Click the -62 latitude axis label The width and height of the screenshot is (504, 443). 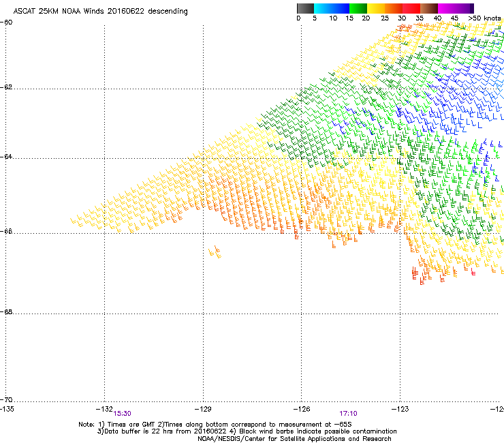pyautogui.click(x=6, y=87)
